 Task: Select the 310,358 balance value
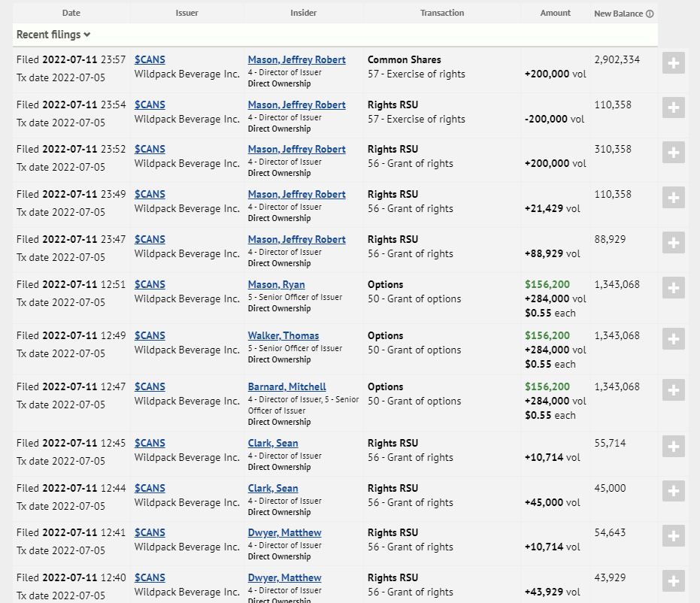point(613,149)
